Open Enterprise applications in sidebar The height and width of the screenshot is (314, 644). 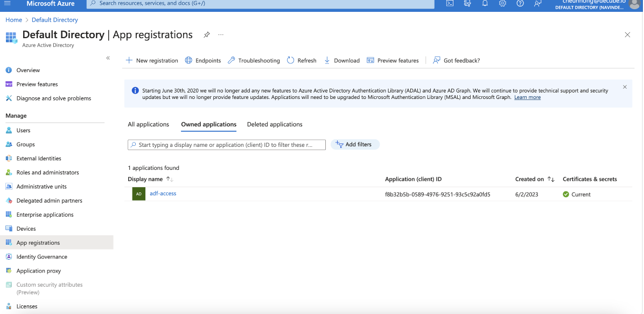[45, 215]
